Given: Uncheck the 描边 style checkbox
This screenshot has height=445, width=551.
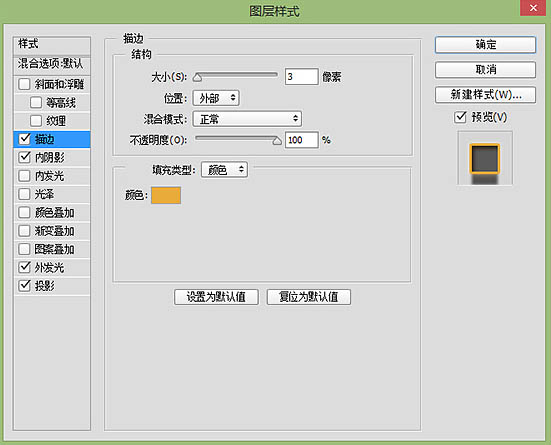Looking at the screenshot, I should coord(25,139).
